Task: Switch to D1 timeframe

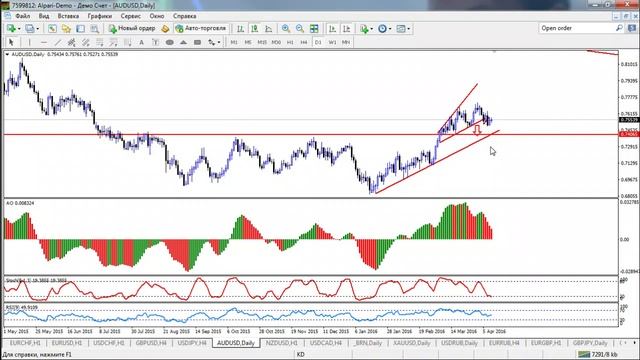Action: coord(318,42)
